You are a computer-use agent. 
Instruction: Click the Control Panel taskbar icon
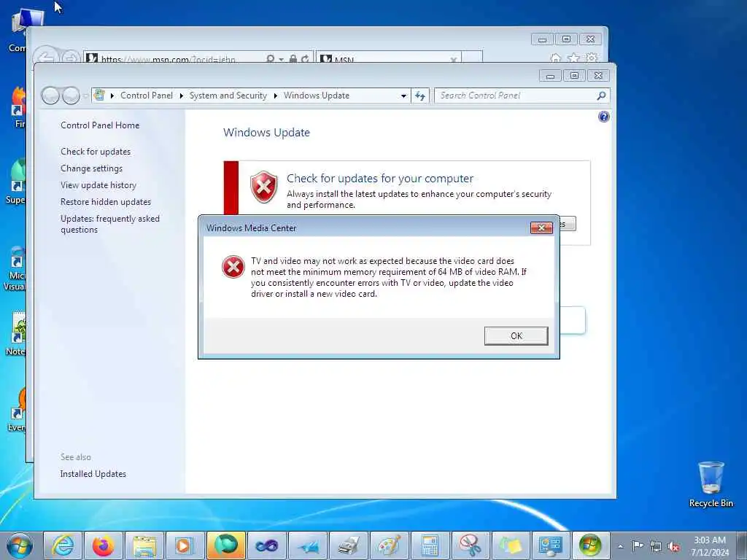coord(550,545)
